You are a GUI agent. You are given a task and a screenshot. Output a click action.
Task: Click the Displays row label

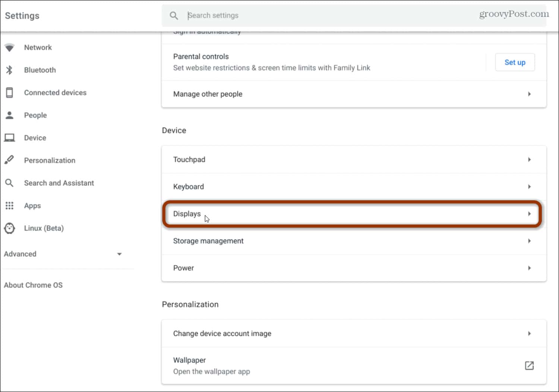[x=187, y=214]
